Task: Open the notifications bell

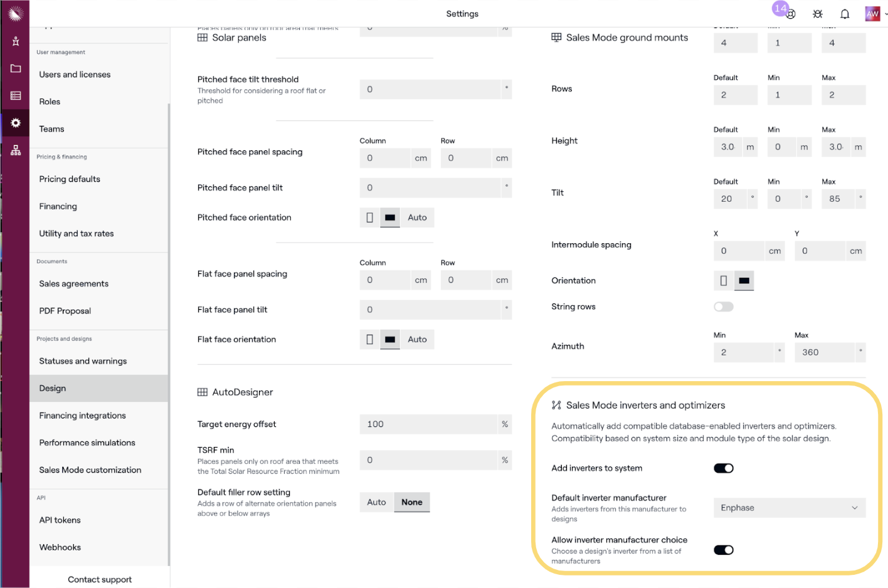Action: [845, 14]
